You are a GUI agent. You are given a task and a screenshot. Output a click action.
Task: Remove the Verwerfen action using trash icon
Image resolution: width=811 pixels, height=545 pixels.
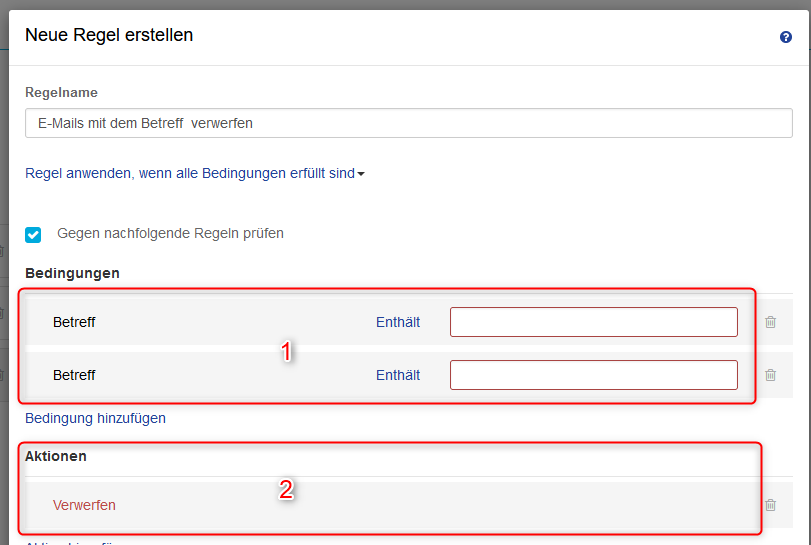[770, 505]
